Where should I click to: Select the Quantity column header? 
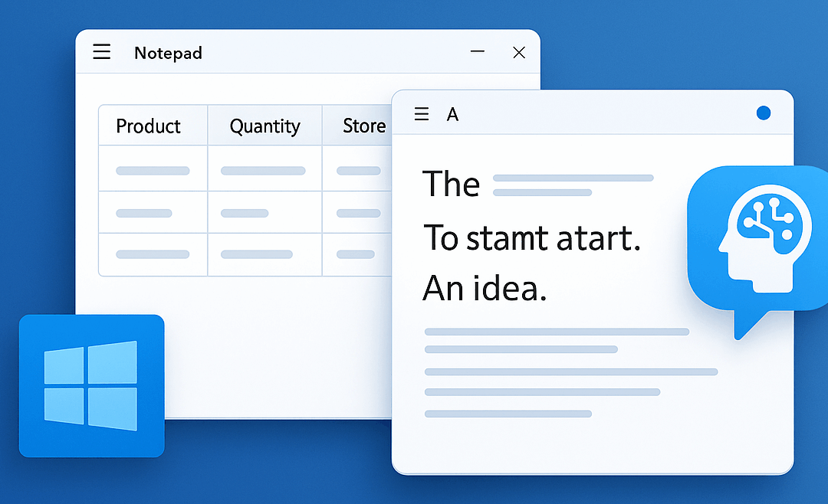pyautogui.click(x=264, y=126)
